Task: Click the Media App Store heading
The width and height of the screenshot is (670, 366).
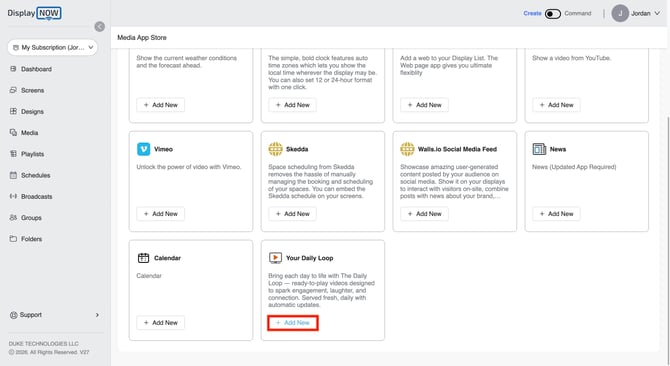Action: click(142, 38)
